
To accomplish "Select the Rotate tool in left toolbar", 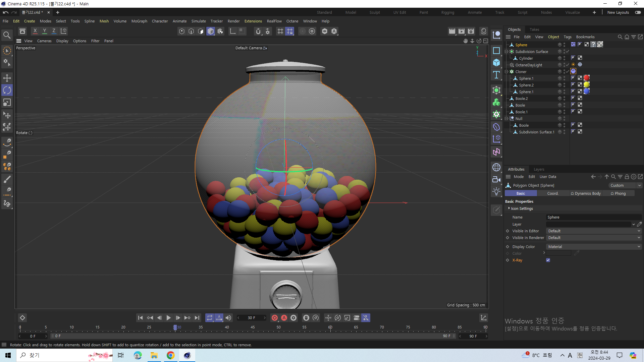I will (7, 90).
